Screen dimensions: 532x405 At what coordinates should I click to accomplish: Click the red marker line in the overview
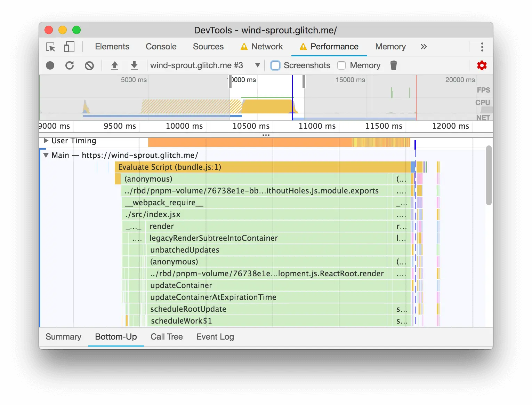[416, 98]
